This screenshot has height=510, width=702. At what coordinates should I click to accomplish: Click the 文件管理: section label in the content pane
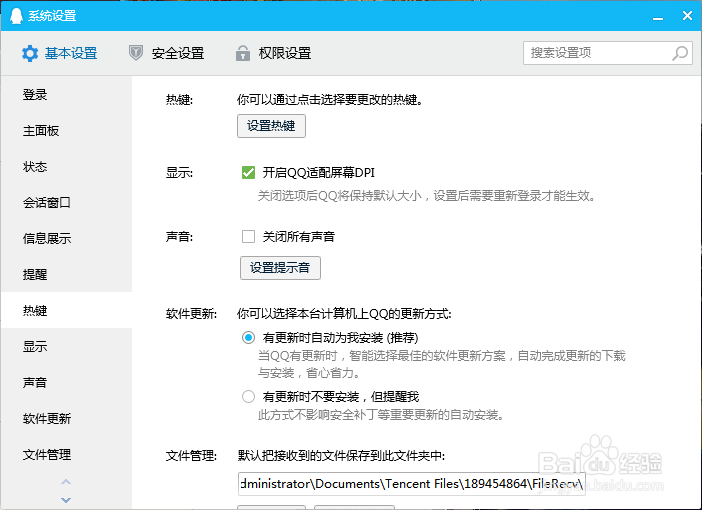pos(191,456)
